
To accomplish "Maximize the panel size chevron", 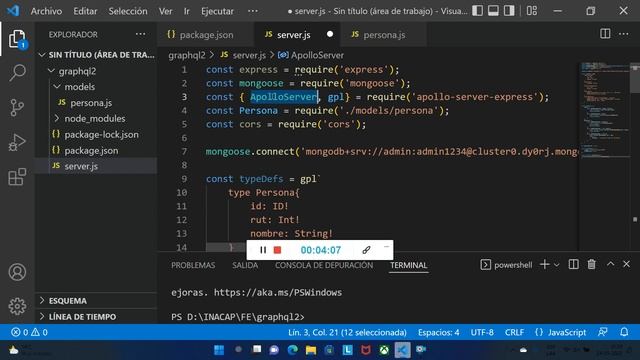I will tap(610, 264).
